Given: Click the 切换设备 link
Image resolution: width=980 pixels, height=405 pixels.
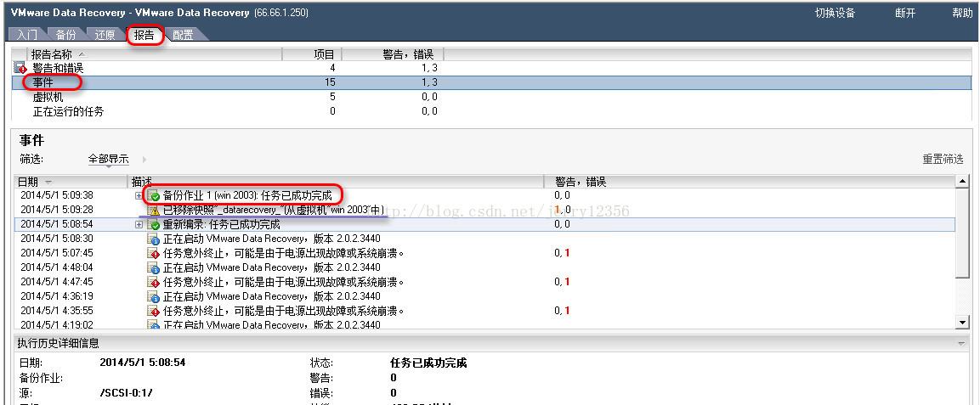Looking at the screenshot, I should tap(835, 13).
